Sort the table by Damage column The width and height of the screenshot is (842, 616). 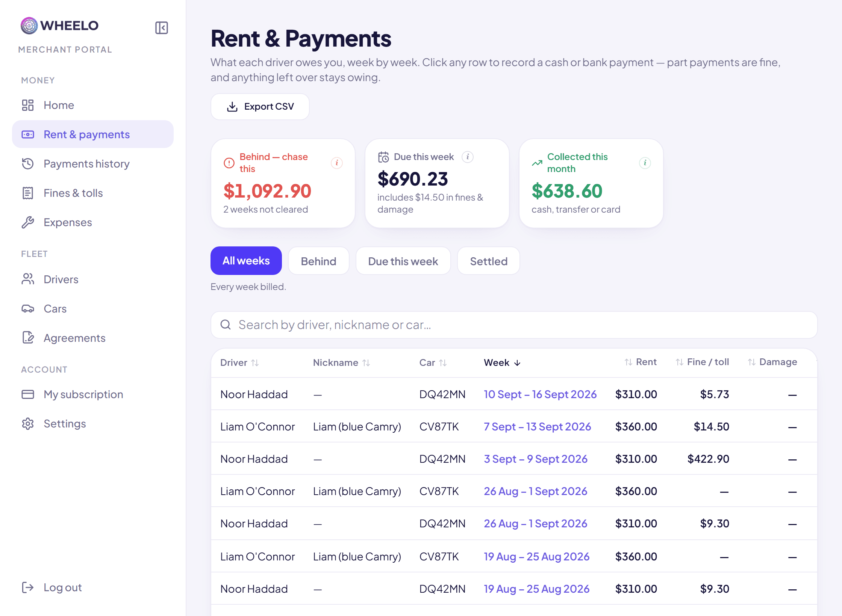click(x=772, y=362)
